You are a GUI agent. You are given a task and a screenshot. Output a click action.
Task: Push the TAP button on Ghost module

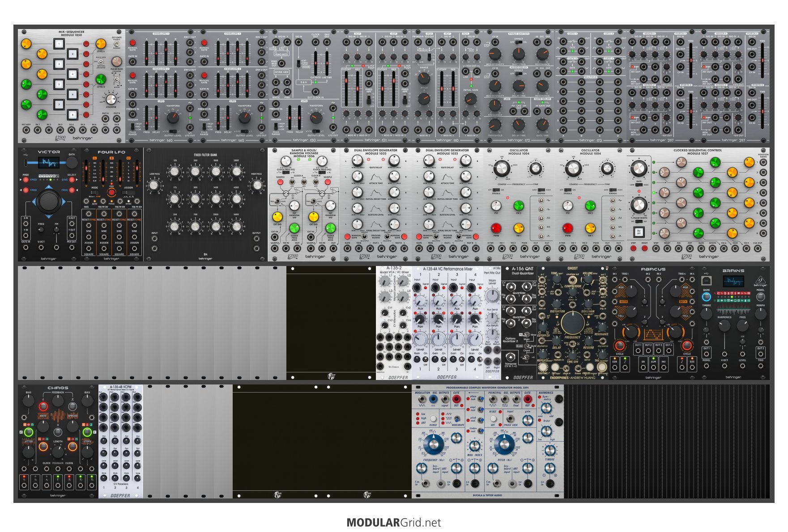coord(555,367)
